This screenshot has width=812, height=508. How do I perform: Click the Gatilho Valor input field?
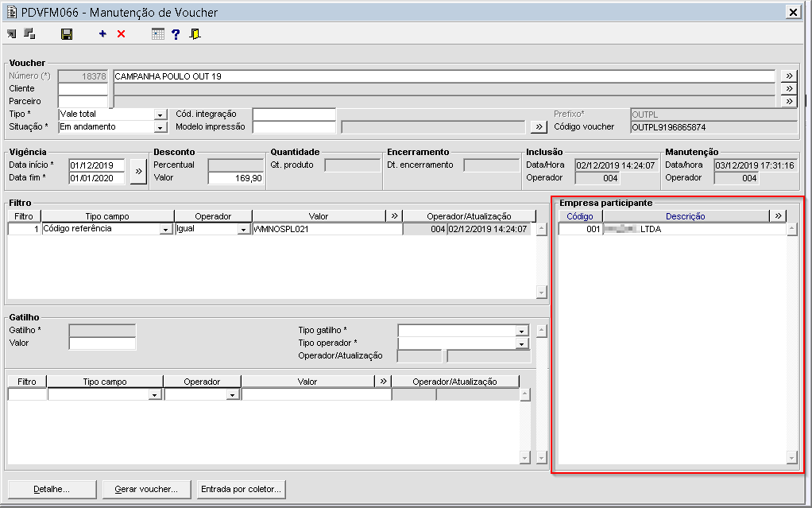tap(102, 343)
